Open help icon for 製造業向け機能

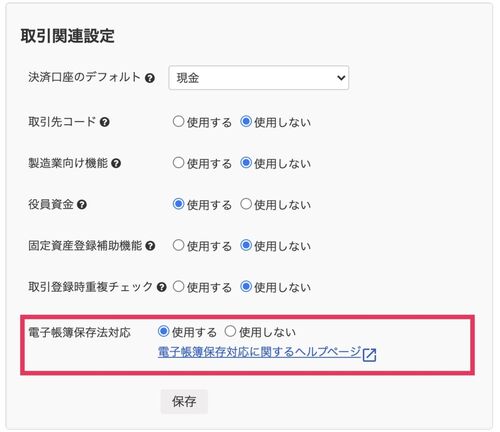(116, 163)
